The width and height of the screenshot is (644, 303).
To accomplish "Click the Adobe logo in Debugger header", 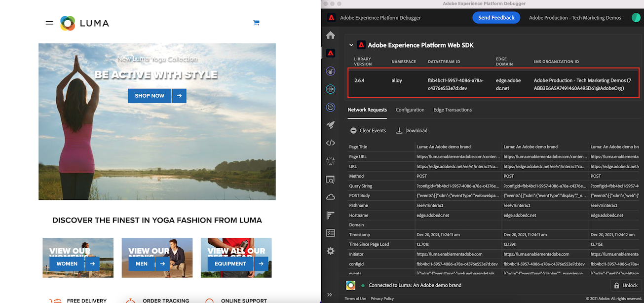I will click(x=331, y=18).
